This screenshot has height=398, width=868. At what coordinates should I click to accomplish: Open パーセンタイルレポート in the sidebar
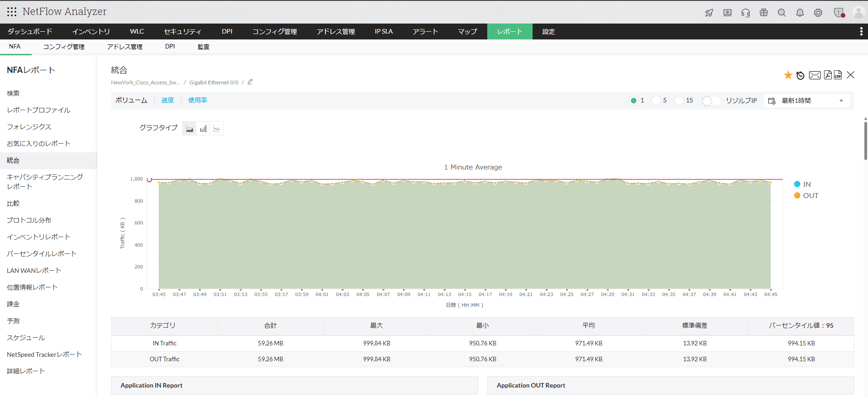42,254
